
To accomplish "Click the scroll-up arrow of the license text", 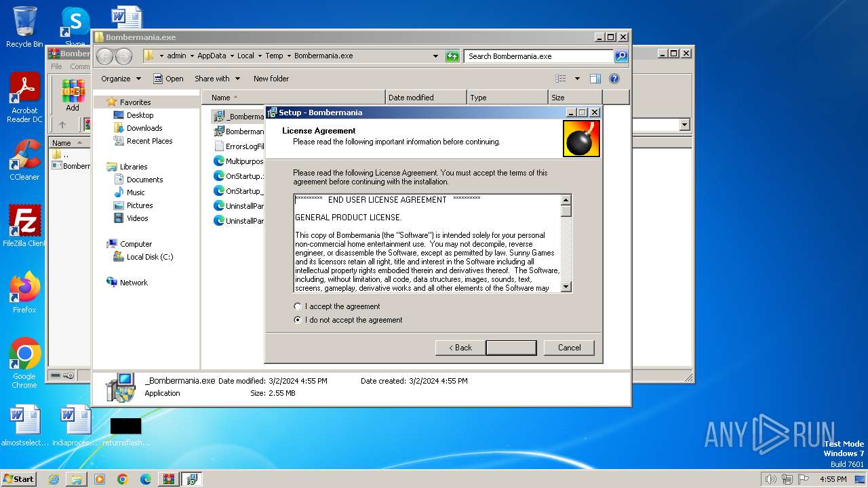I will coord(566,199).
